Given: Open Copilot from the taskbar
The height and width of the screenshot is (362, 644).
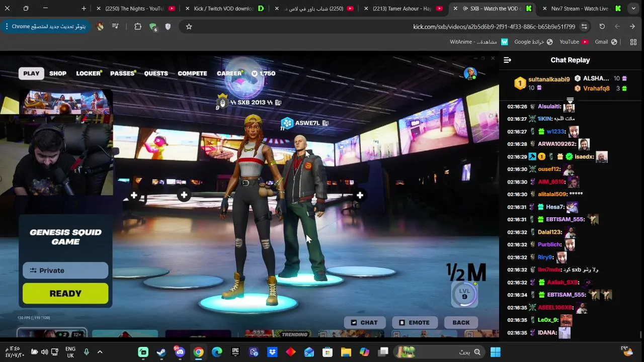Looking at the screenshot, I should [364, 352].
